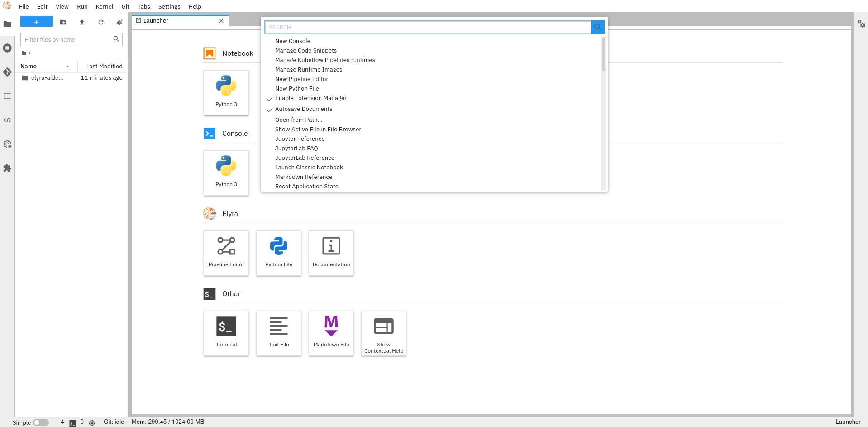Image resolution: width=868 pixels, height=427 pixels.
Task: Open the Extension Manager puzzle icon
Action: [7, 168]
